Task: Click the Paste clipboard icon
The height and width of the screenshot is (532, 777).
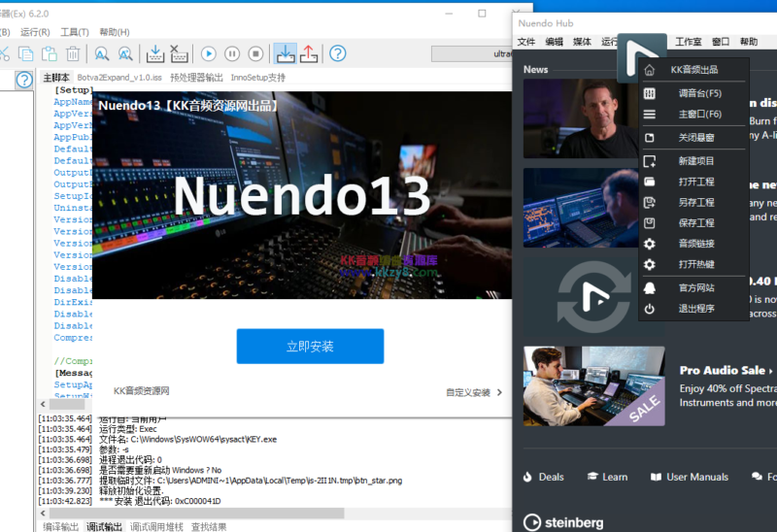Action: point(50,53)
